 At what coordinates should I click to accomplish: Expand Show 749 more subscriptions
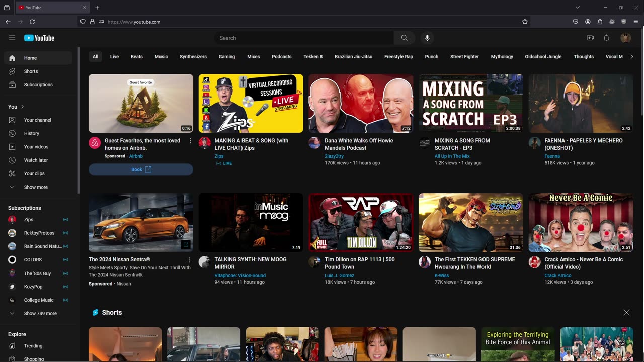click(x=38, y=313)
